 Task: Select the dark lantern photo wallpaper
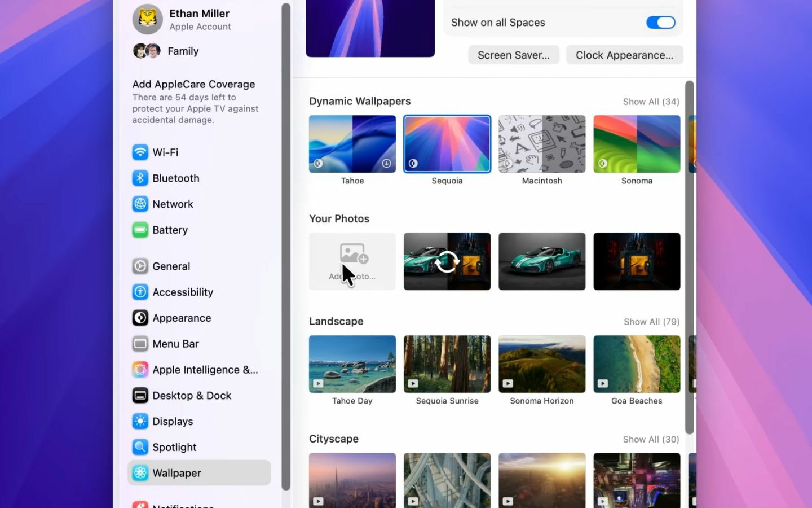[637, 261]
